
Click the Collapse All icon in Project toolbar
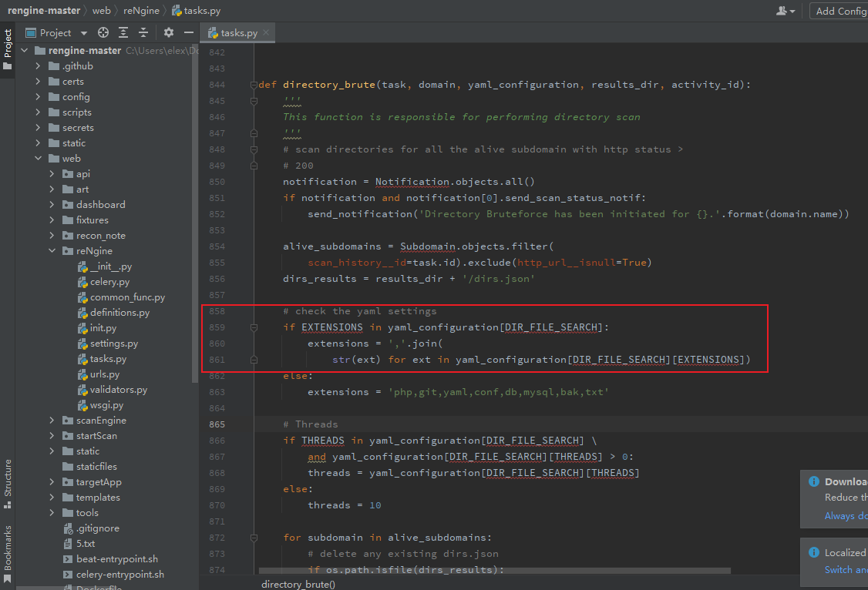(x=143, y=32)
